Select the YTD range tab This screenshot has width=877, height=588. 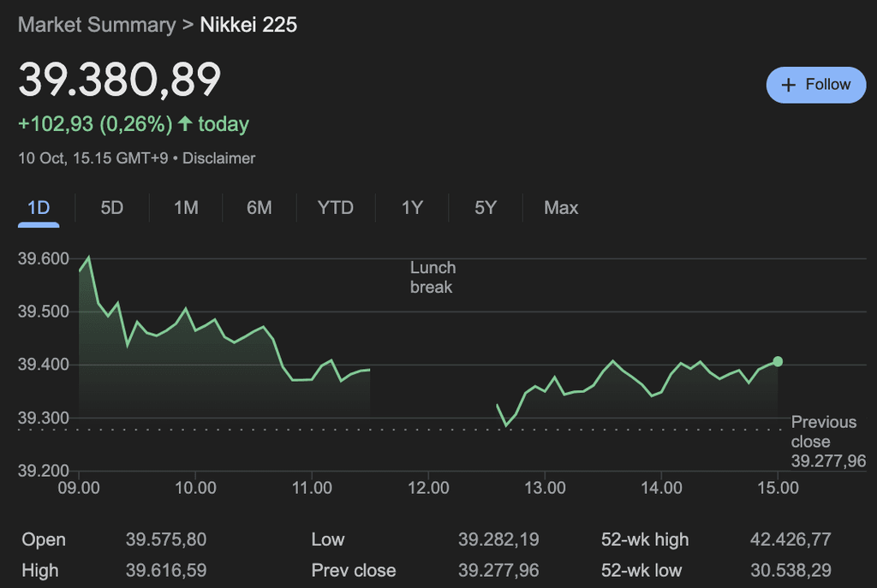pos(335,208)
